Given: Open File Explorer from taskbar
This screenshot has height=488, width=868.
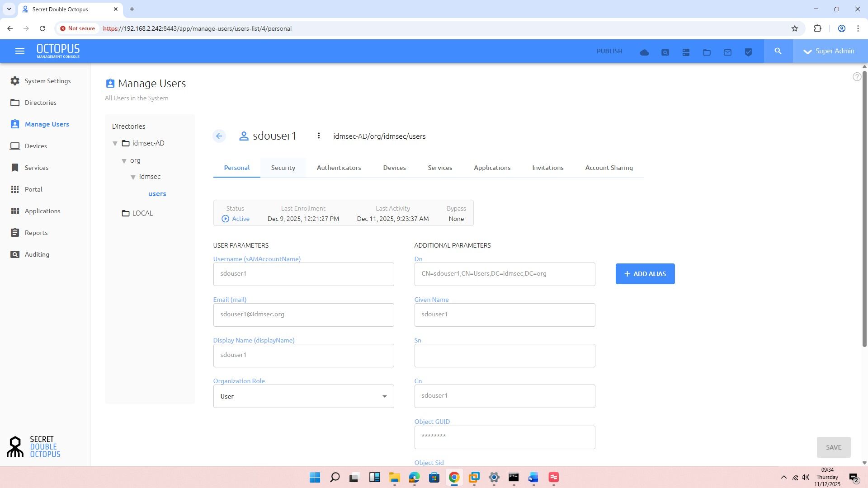Looking at the screenshot, I should pyautogui.click(x=394, y=477).
